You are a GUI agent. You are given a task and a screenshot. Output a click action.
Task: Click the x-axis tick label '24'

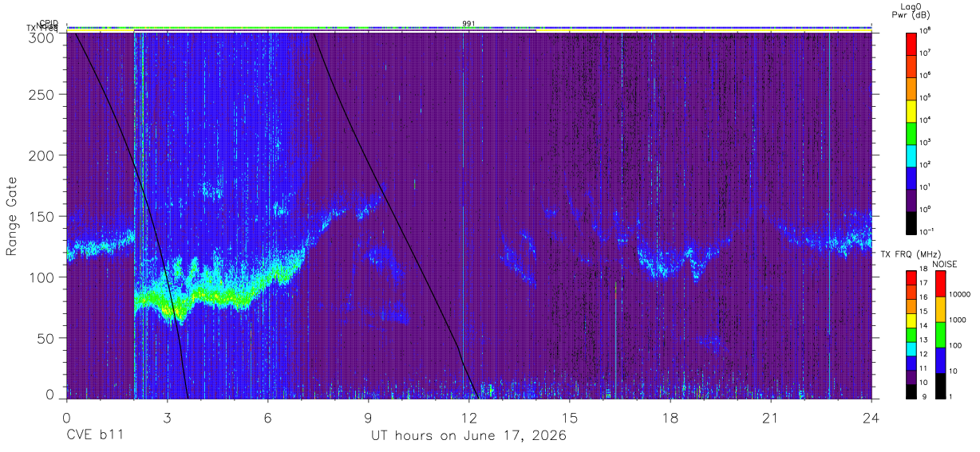point(871,417)
